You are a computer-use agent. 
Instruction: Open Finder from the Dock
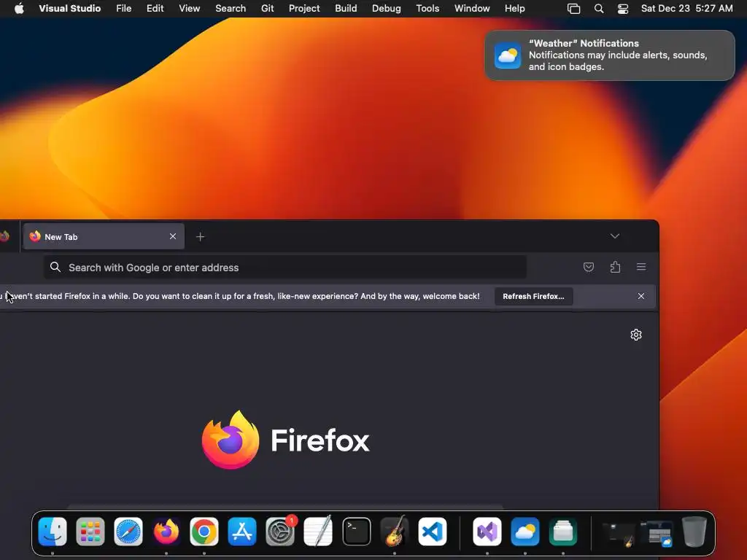53,532
